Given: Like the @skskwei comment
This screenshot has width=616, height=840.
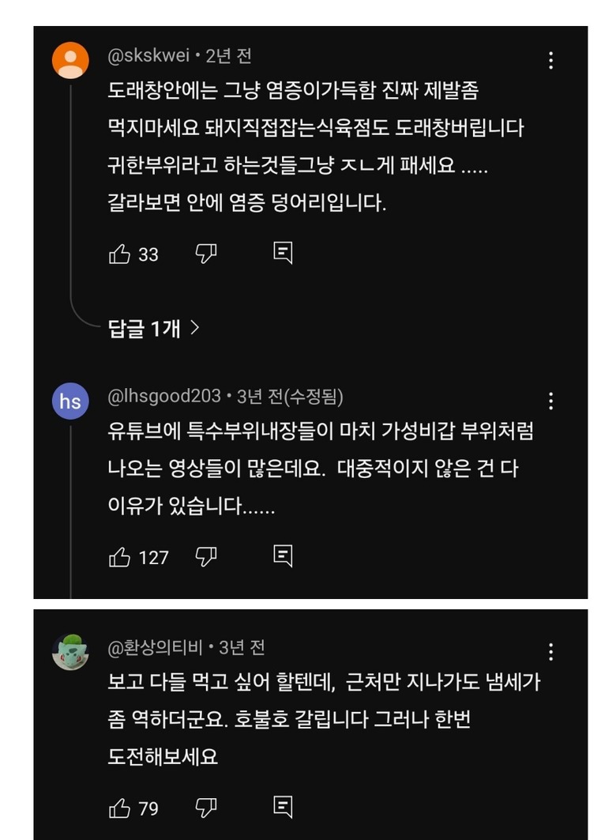Looking at the screenshot, I should coord(120,254).
